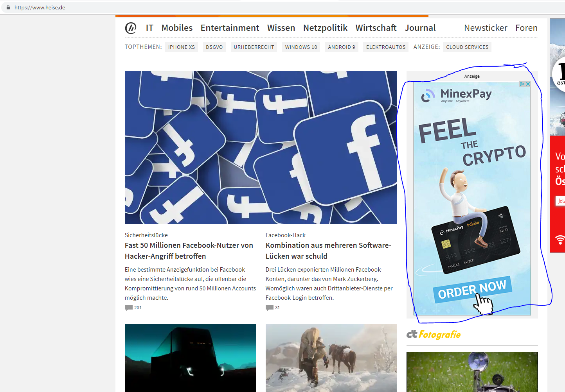Open comment count 31
Screen dimensions: 565x392
pos(277,308)
